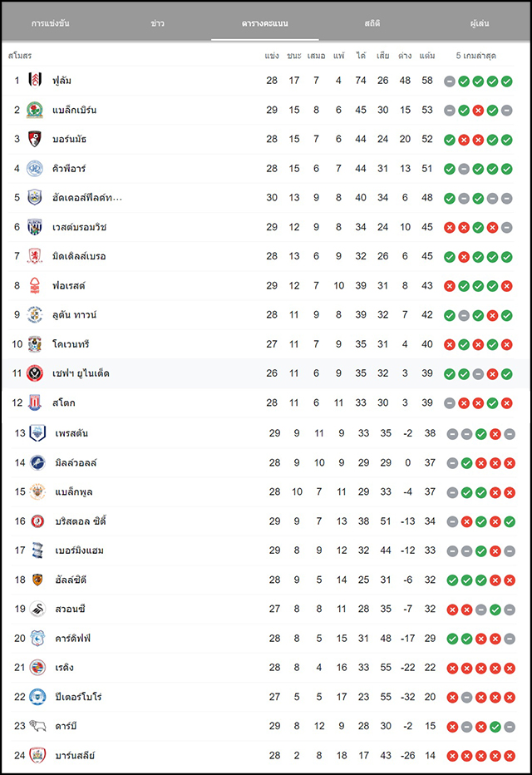
Task: Click the Swansea swan crest icon
Action: (x=37, y=609)
